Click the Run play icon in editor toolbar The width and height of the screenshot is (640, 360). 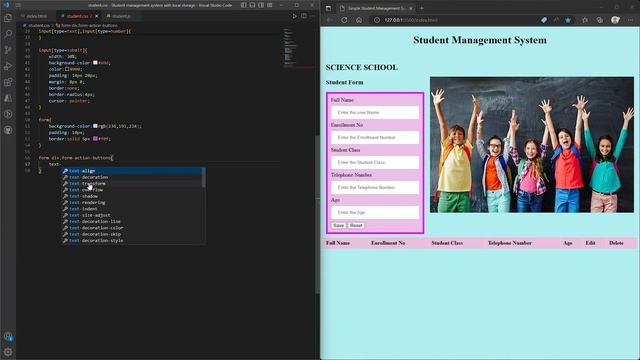(294, 16)
